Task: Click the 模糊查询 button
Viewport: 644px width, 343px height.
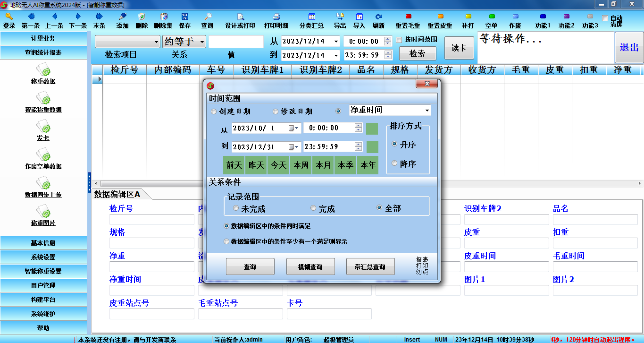Action: tap(310, 267)
